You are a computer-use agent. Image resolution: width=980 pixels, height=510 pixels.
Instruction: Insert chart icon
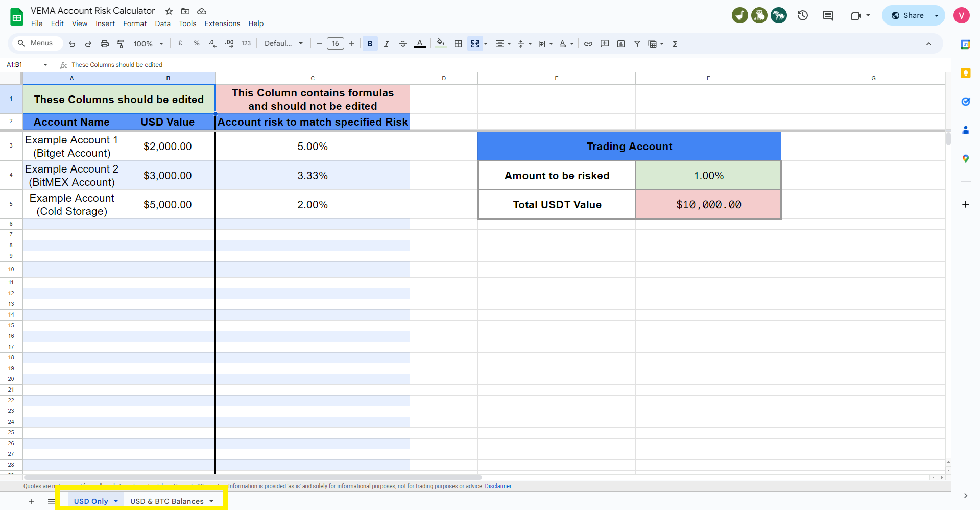(x=621, y=44)
